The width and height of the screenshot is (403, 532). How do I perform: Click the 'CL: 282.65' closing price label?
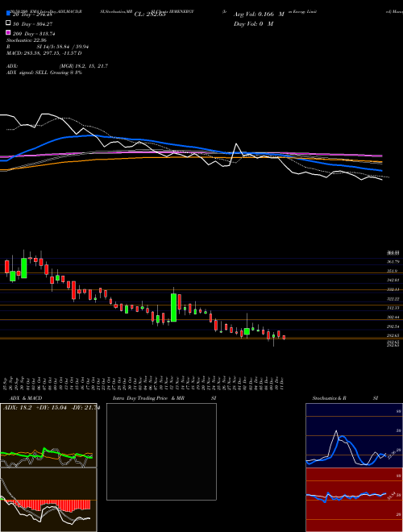150,15
